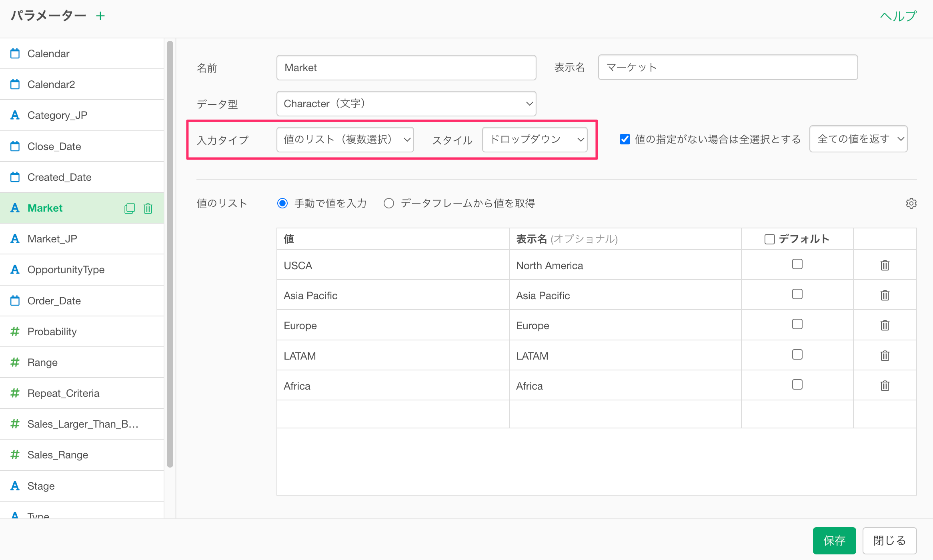Image resolution: width=933 pixels, height=560 pixels.
Task: Click the USCA value cell
Action: (x=393, y=265)
